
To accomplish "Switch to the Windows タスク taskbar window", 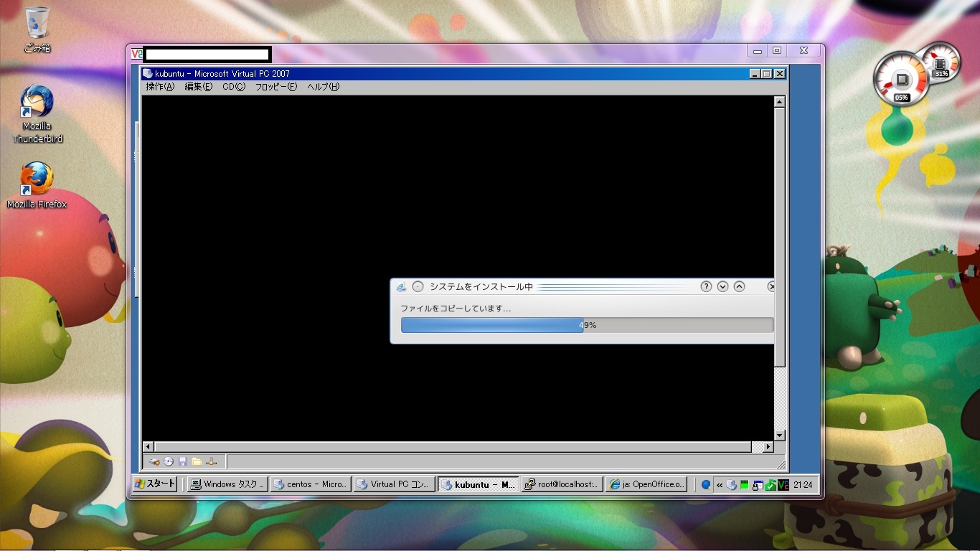I will click(x=227, y=484).
